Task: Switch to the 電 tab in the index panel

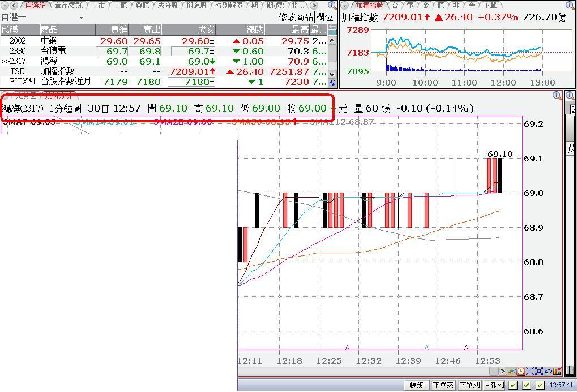Action: pyautogui.click(x=411, y=5)
